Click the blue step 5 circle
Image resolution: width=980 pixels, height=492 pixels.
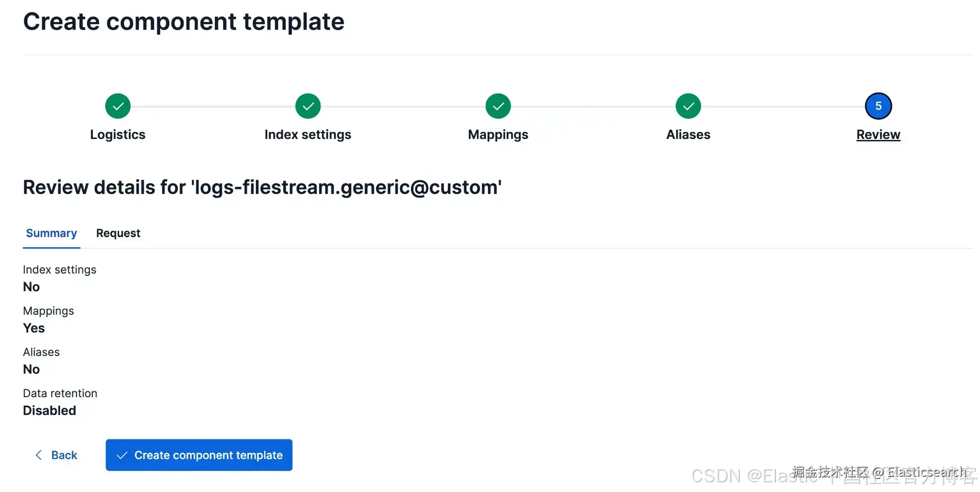click(x=878, y=106)
